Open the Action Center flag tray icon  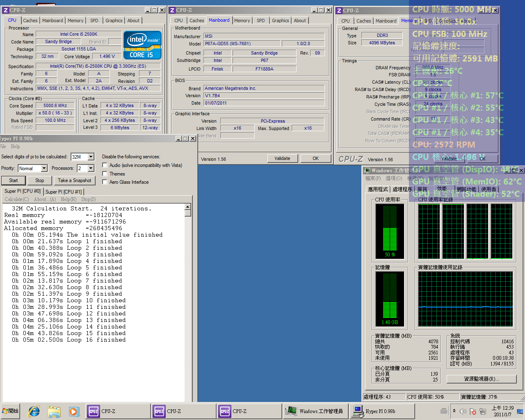pyautogui.click(x=473, y=411)
